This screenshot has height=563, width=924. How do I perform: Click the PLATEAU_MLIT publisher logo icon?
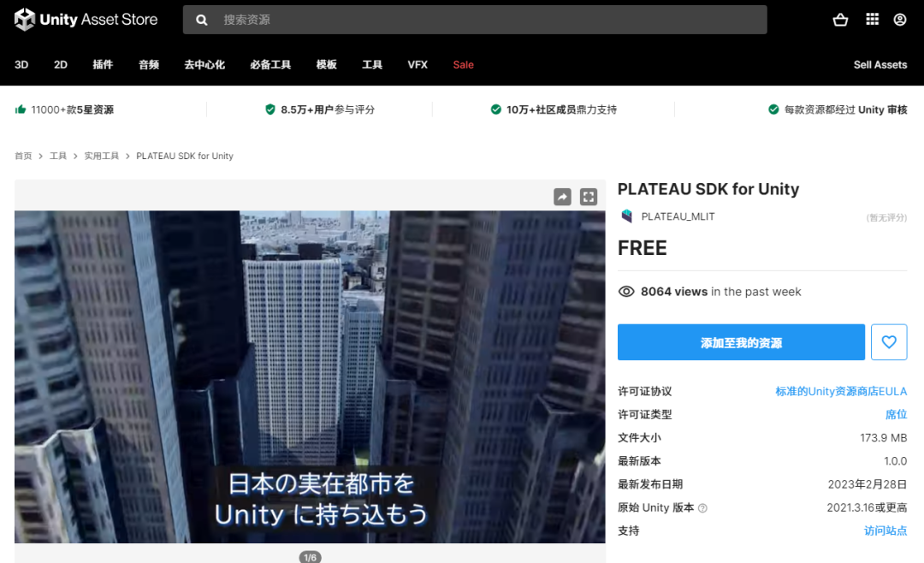pyautogui.click(x=626, y=216)
